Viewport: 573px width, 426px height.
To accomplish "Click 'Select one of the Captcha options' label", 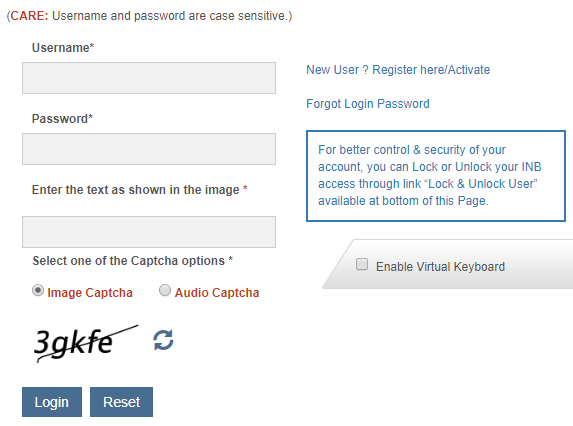I will click(x=133, y=261).
